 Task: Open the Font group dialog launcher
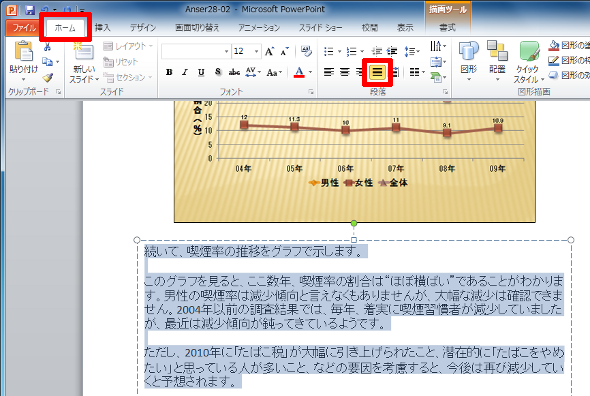point(311,91)
